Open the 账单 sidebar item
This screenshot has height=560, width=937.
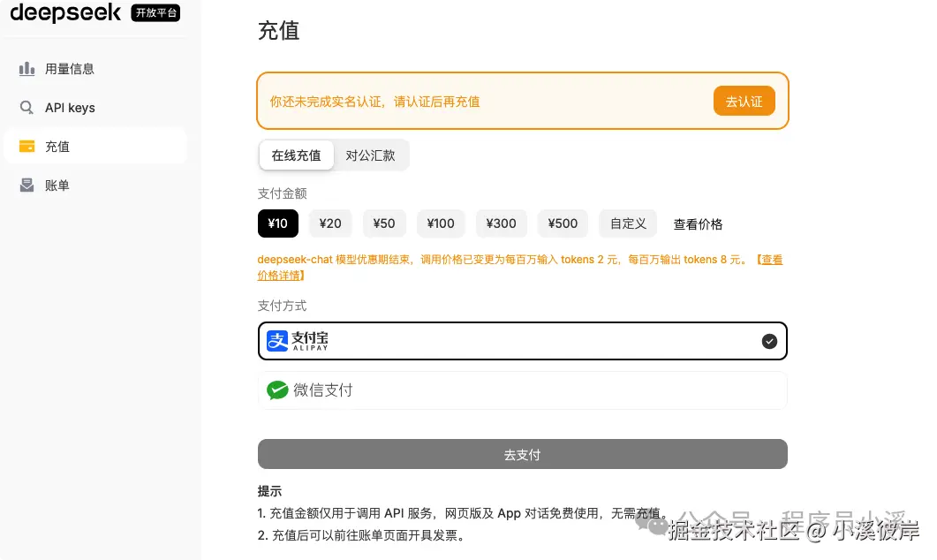click(58, 185)
